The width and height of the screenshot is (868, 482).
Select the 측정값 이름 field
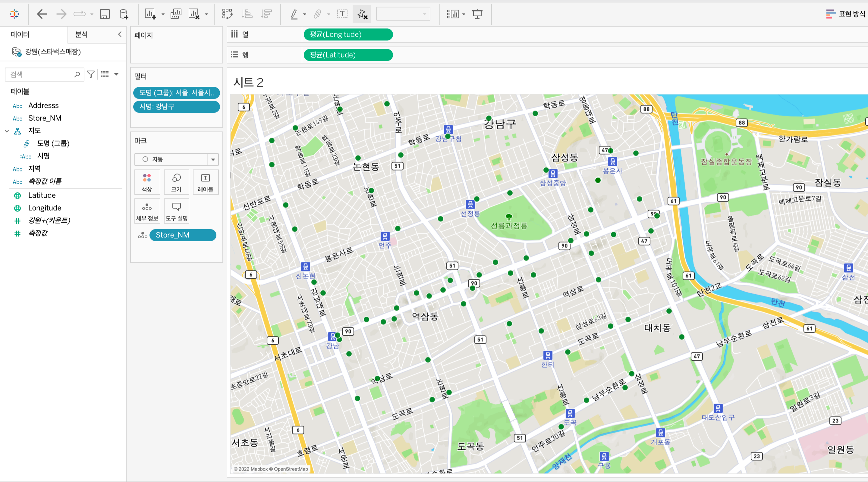[x=45, y=181]
